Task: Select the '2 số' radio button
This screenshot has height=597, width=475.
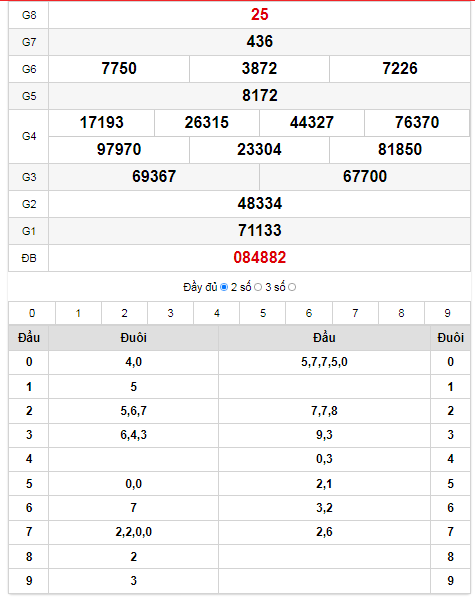Action: [258, 287]
